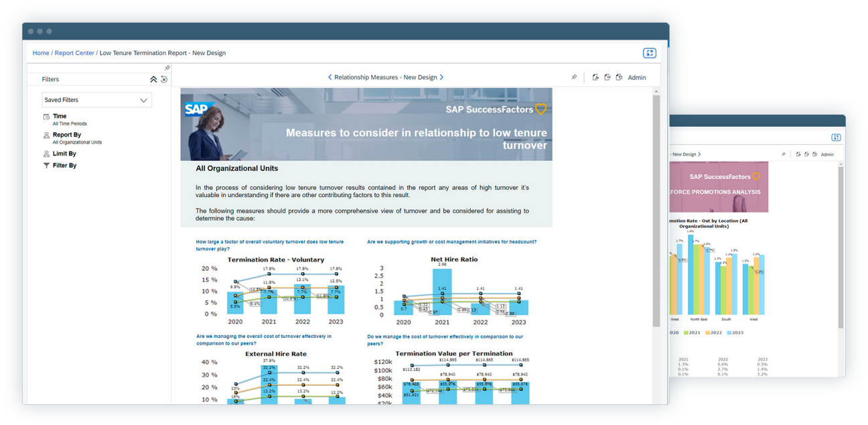Open the Saved Filters dropdown
The width and height of the screenshot is (868, 425).
[96, 99]
